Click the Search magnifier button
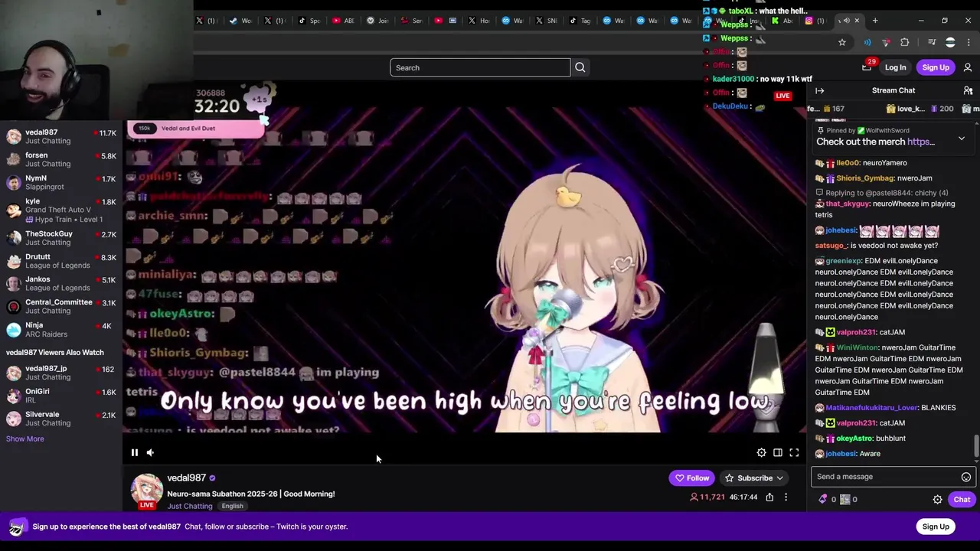980x551 pixels. click(x=580, y=67)
